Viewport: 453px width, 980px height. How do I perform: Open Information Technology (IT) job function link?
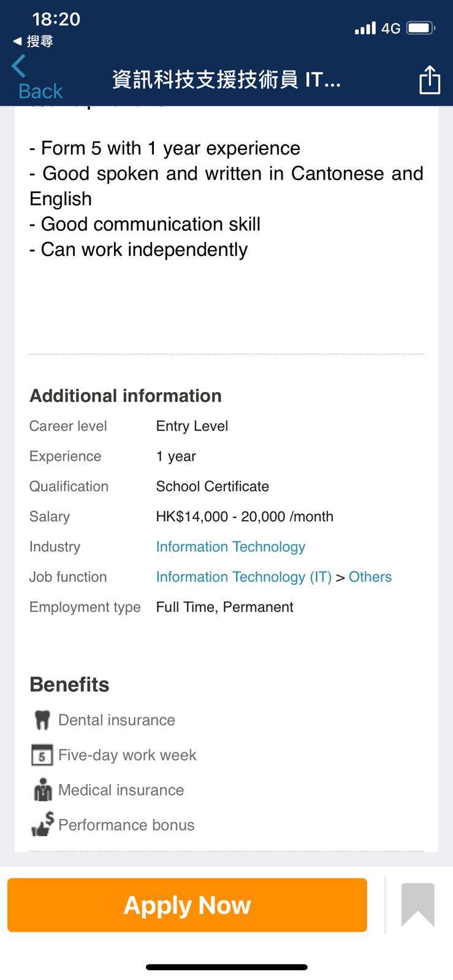tap(243, 577)
